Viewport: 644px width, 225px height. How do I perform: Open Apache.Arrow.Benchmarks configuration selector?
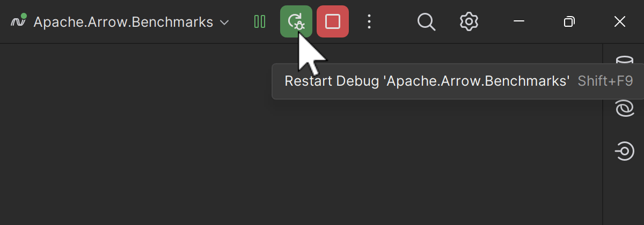pos(123,22)
